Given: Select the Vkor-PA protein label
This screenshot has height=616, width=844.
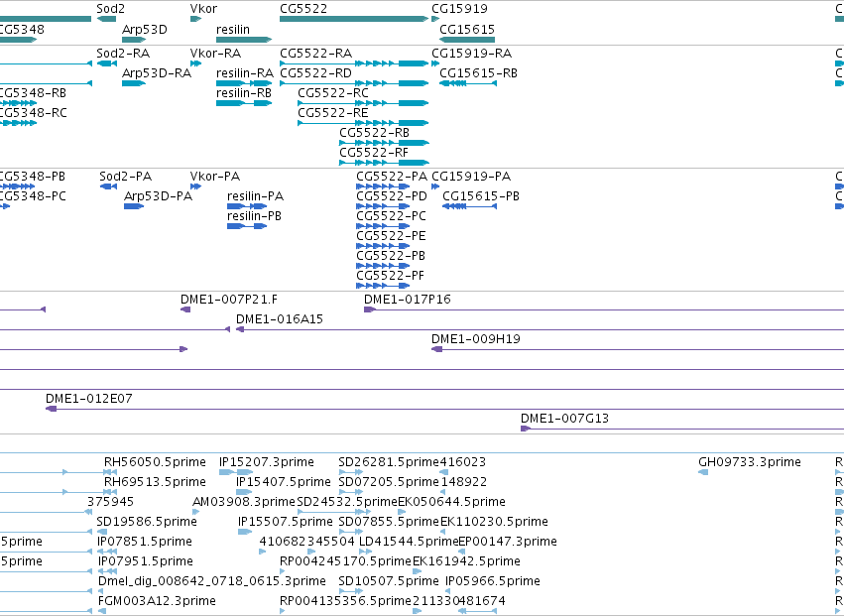Looking at the screenshot, I should [215, 177].
